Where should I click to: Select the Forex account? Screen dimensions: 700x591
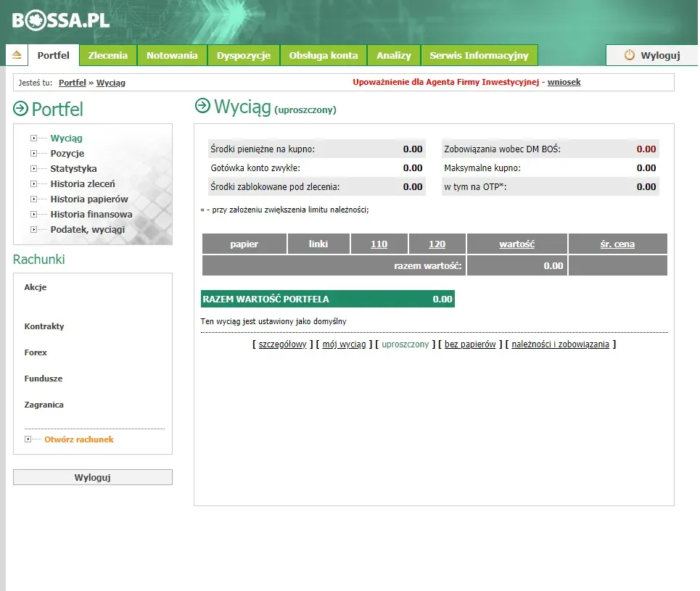[36, 352]
